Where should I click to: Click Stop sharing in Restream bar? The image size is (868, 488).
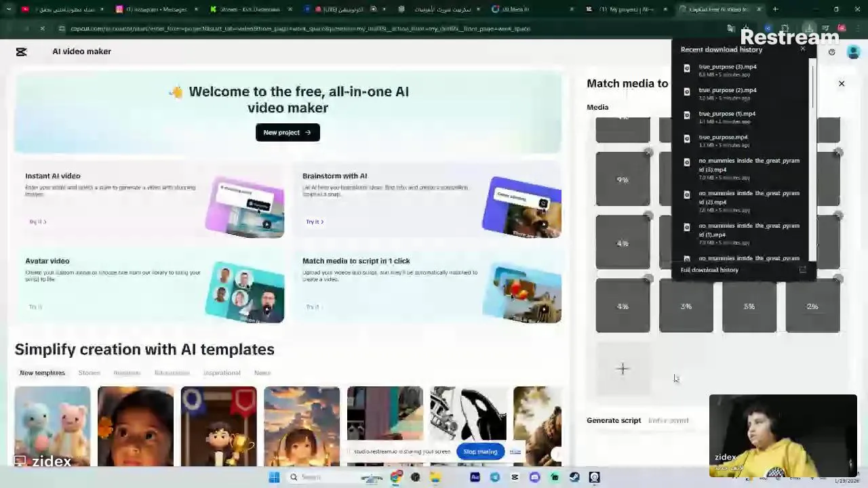click(x=480, y=451)
